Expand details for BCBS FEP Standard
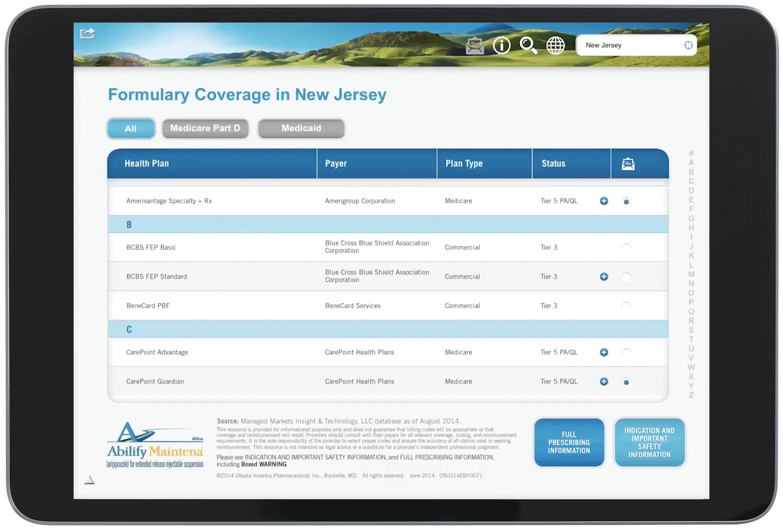The width and height of the screenshot is (783, 532). pyautogui.click(x=604, y=276)
